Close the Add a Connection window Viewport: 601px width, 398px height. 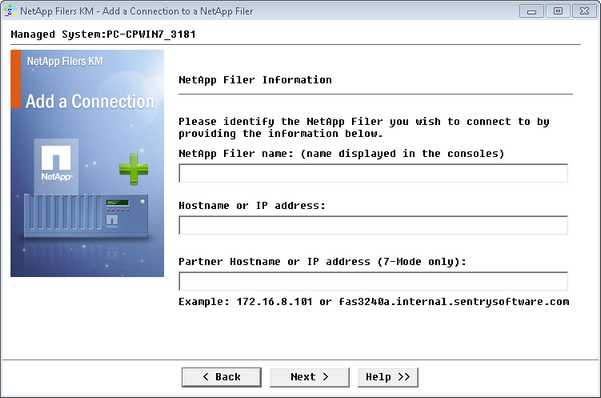click(585, 11)
